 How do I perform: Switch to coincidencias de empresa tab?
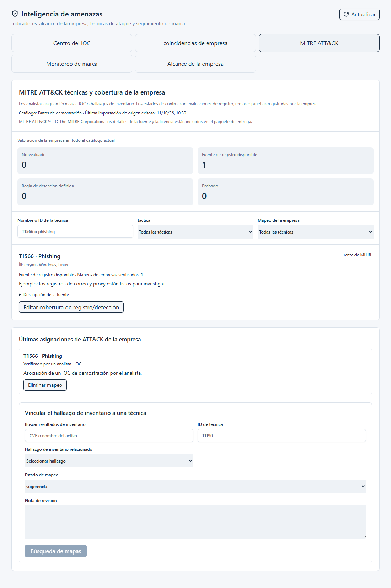(195, 43)
